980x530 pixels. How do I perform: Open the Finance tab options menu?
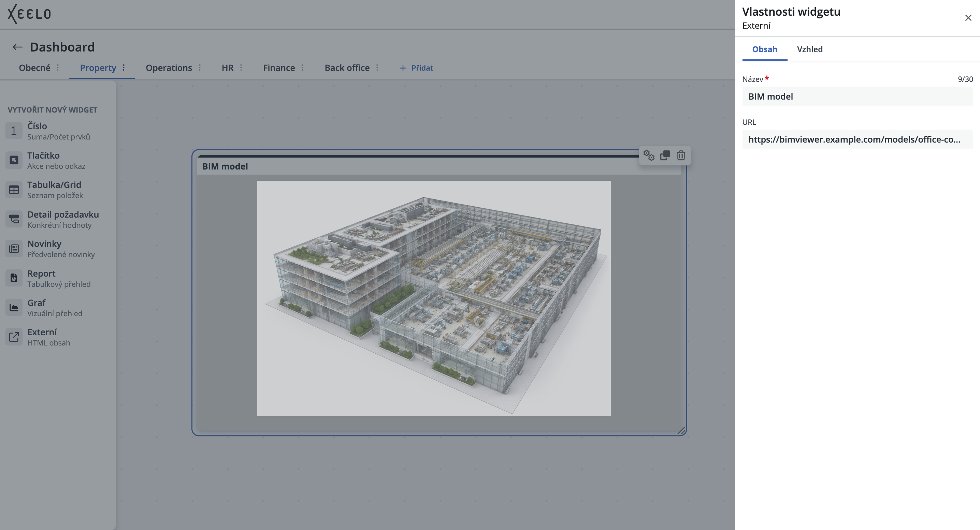tap(302, 68)
